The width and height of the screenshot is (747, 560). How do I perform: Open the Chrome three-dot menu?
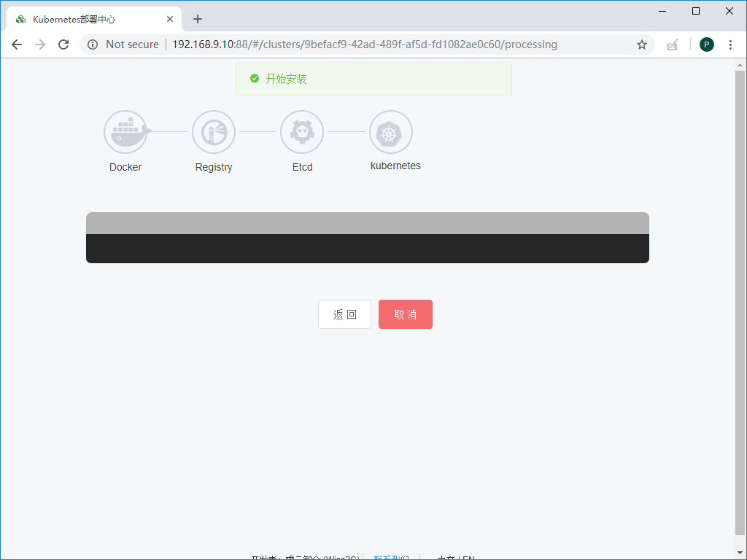[x=730, y=44]
